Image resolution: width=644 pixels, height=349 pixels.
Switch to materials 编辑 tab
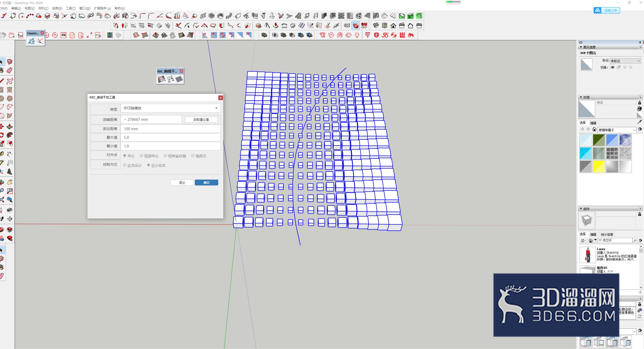coord(593,123)
